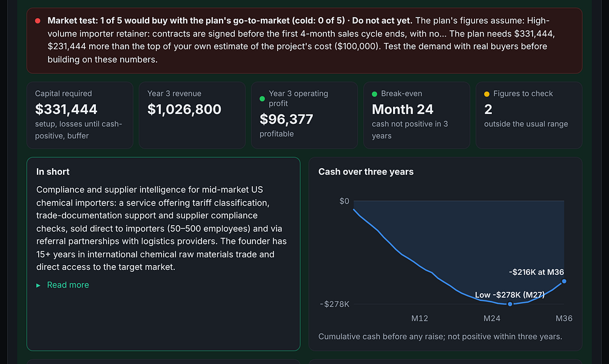The height and width of the screenshot is (364, 609).
Task: Click the red Market test alert dot
Action: click(38, 21)
